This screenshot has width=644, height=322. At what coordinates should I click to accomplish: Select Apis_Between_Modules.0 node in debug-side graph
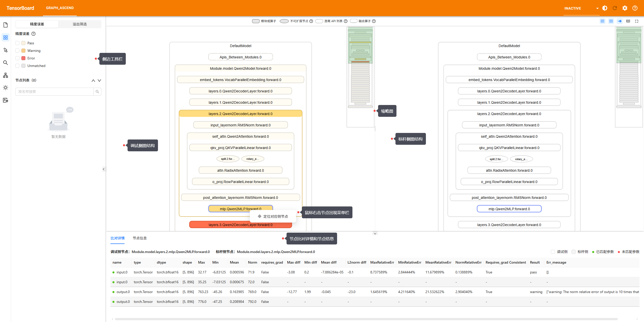coord(240,57)
